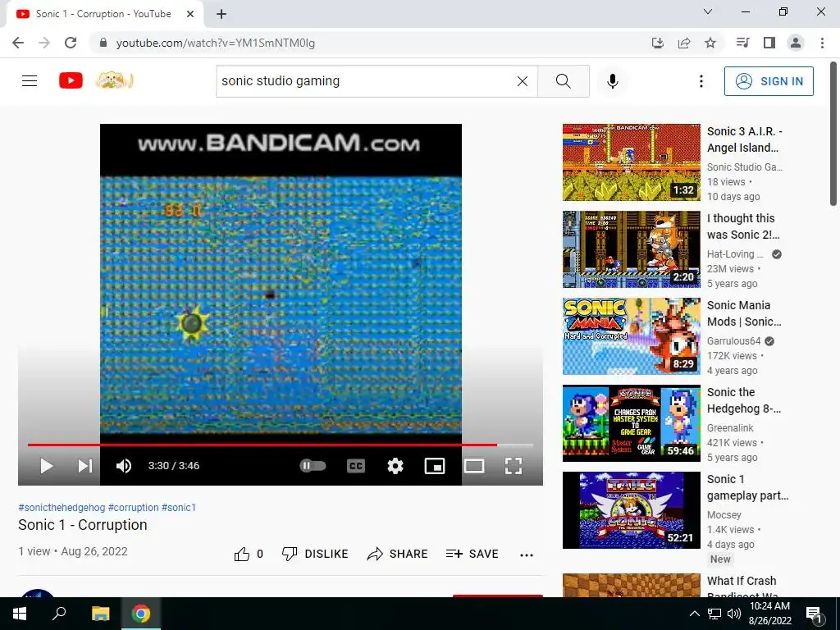Toggle the autoplay switch in player
The image size is (840, 630).
pyautogui.click(x=313, y=466)
